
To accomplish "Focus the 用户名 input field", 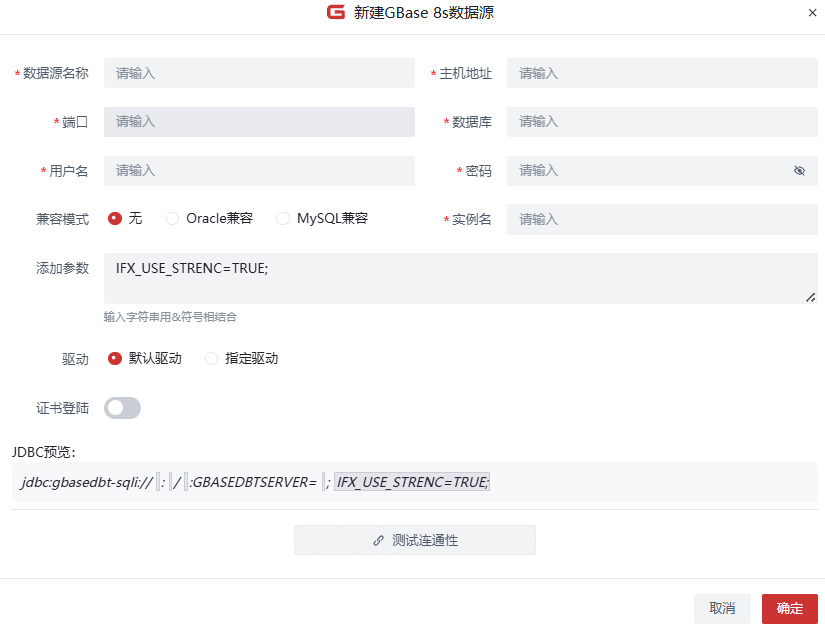I will pos(259,171).
